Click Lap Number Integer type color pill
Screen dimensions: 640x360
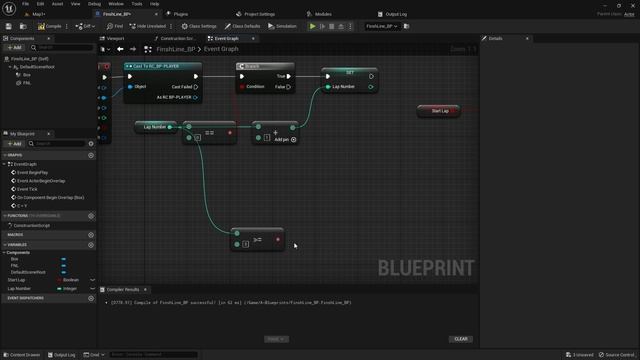(59, 289)
